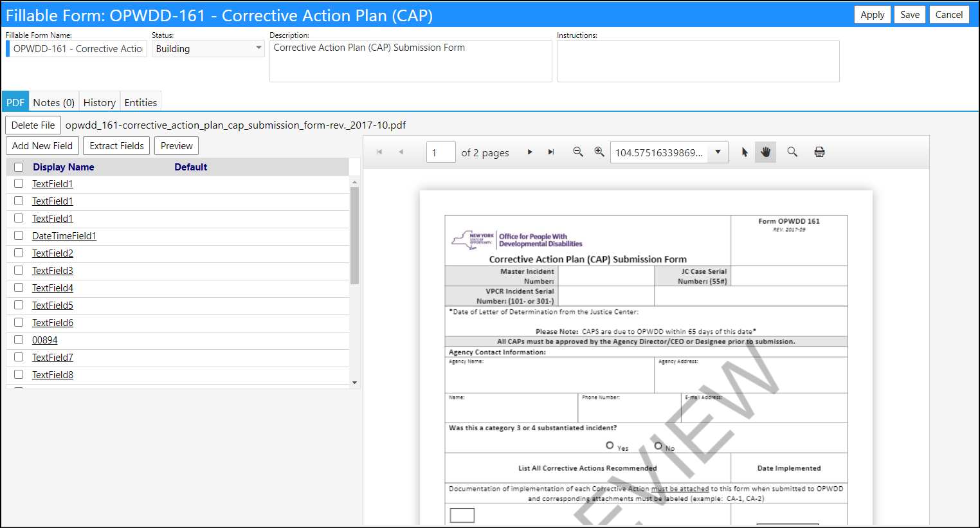Click the small empty box in PDF form
980x528 pixels.
tap(462, 515)
